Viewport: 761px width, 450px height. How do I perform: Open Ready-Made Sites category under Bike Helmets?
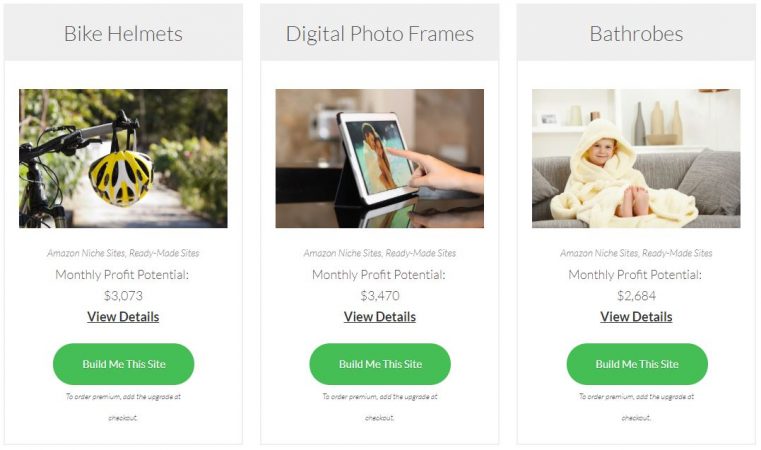pyautogui.click(x=164, y=253)
